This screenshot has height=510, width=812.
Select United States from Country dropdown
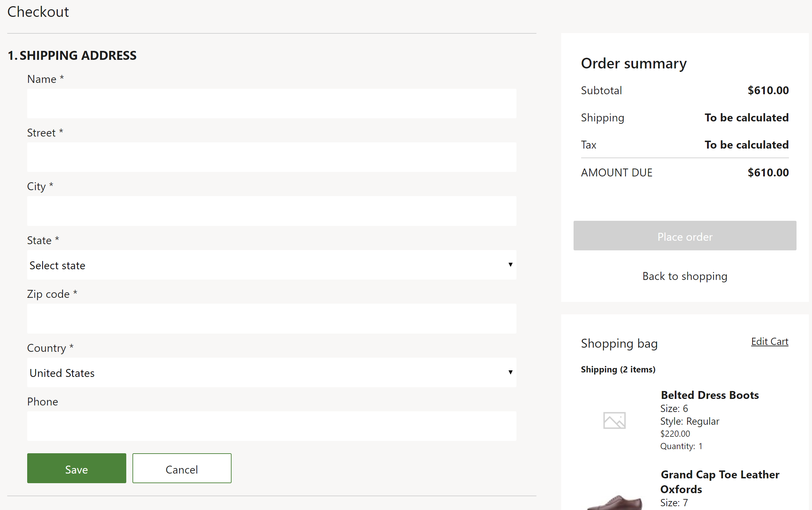pyautogui.click(x=271, y=372)
